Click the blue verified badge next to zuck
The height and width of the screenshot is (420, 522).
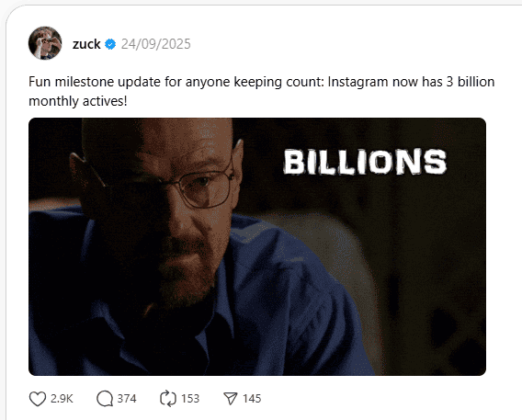pos(110,44)
